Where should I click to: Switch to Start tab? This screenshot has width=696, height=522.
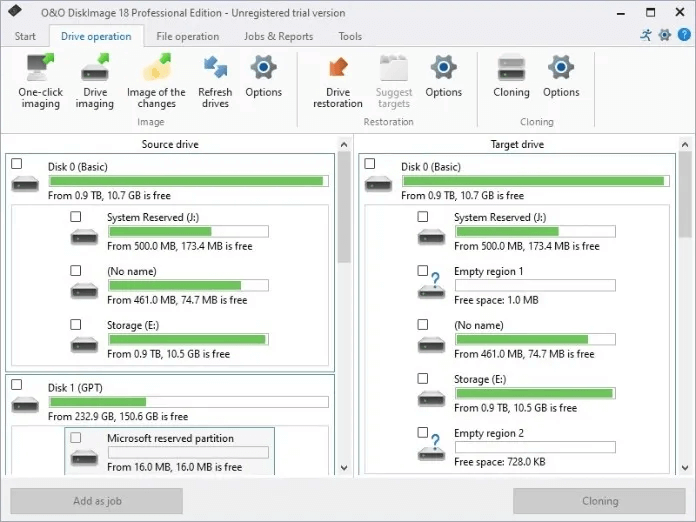[25, 36]
